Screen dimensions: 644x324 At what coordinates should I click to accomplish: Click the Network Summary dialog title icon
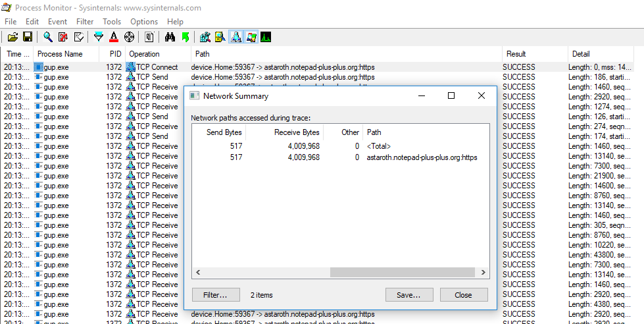(194, 95)
